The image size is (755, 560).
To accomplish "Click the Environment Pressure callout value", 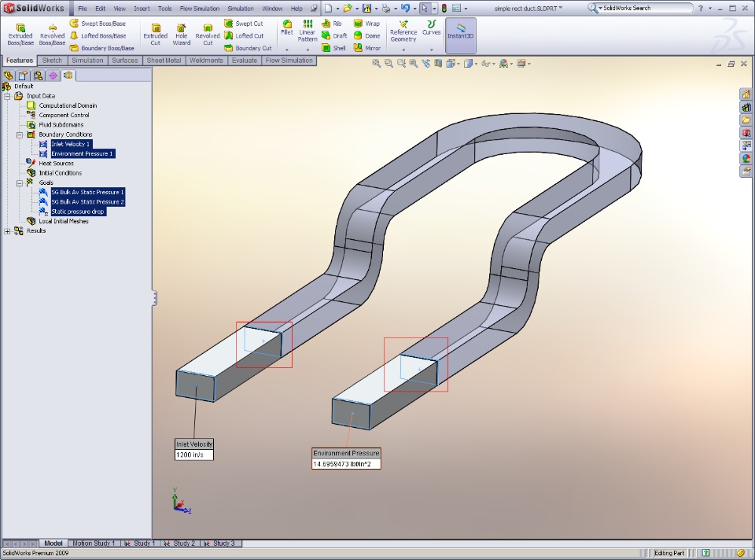I will pyautogui.click(x=346, y=464).
